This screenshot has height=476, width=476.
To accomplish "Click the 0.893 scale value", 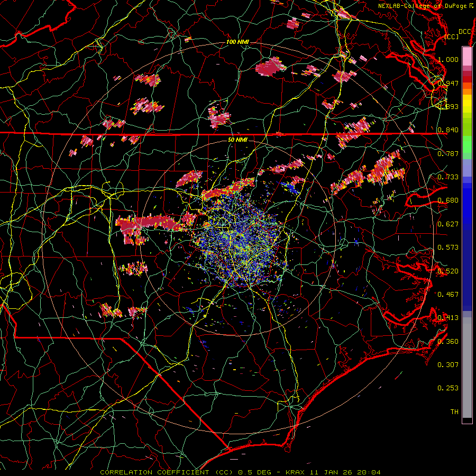I will (448, 106).
